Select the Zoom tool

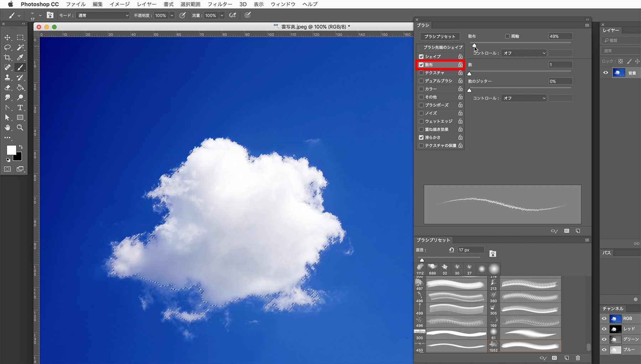coord(20,128)
